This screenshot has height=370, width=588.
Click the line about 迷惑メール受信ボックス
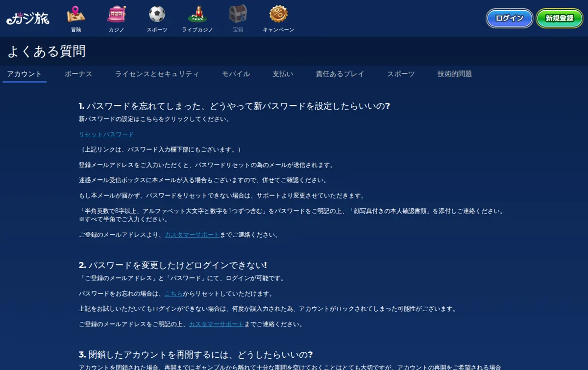[x=203, y=180]
